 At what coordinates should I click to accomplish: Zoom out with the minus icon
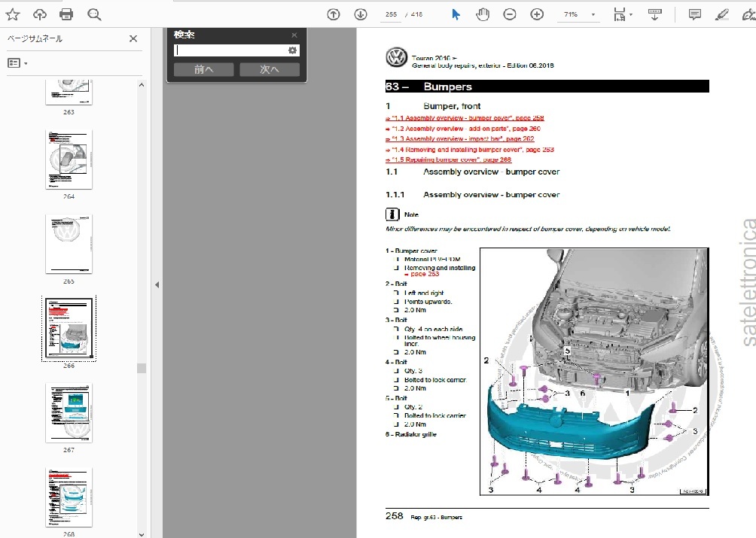pos(510,14)
